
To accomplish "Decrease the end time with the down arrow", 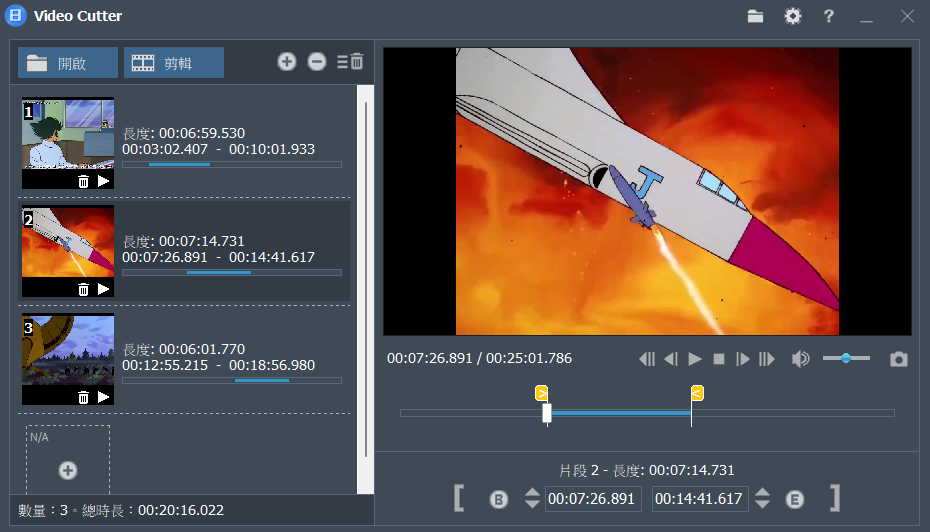I will [x=763, y=504].
